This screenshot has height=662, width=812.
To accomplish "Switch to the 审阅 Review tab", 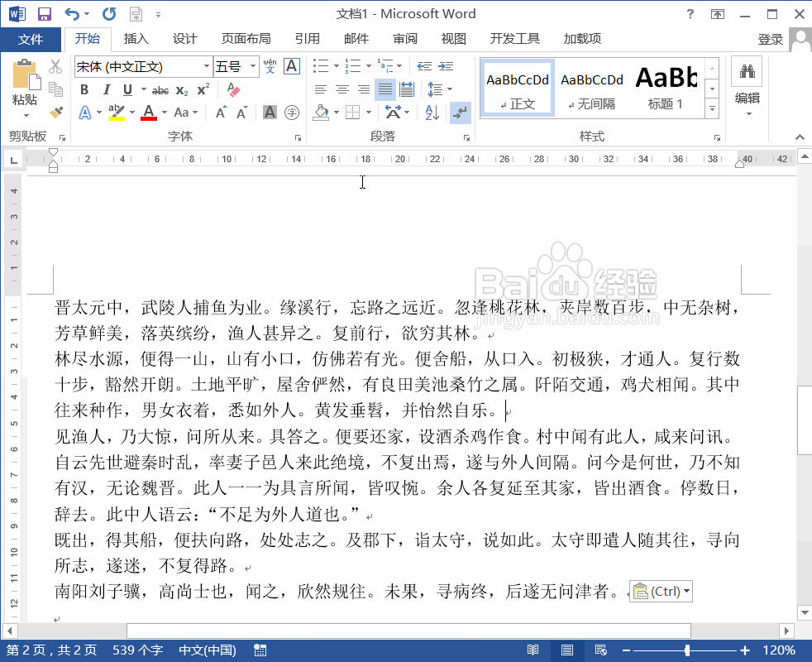I will pos(405,39).
